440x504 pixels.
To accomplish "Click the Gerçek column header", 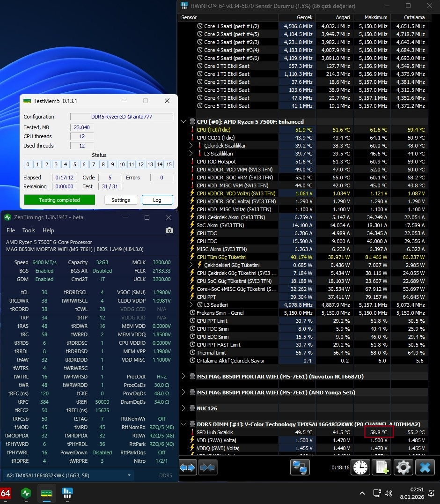I will 297,17.
